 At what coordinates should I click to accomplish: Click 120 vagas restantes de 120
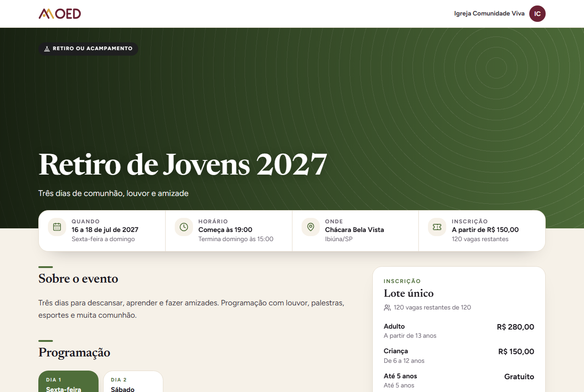click(x=433, y=308)
